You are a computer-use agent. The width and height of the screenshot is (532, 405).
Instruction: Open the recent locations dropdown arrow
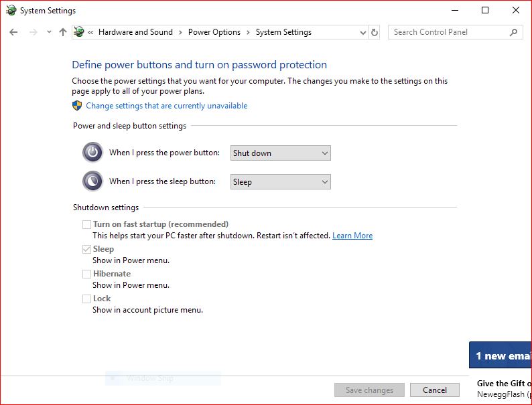(49, 32)
